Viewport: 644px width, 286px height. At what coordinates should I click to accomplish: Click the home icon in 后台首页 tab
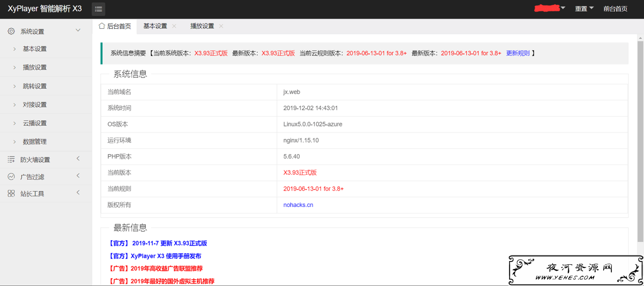click(x=102, y=26)
